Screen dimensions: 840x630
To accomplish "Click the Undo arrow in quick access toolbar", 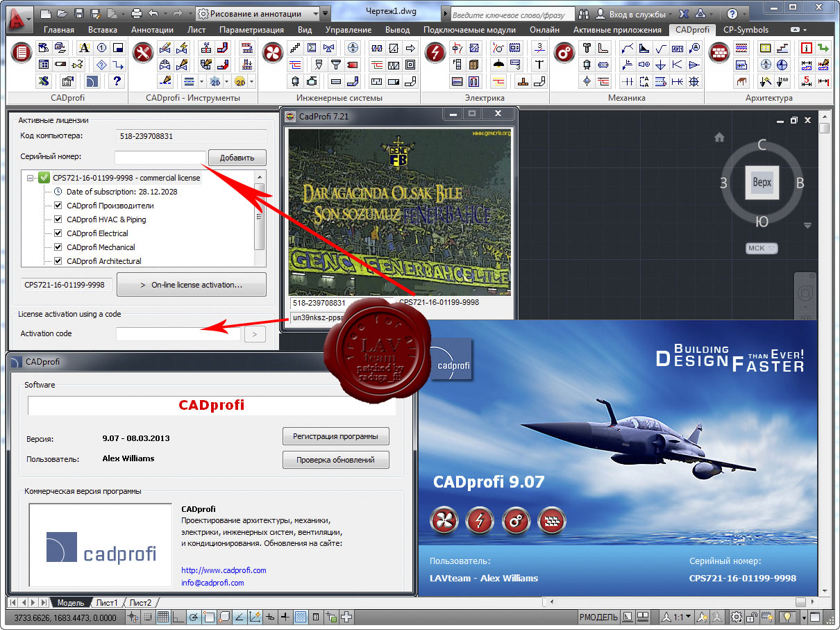I will pyautogui.click(x=153, y=13).
